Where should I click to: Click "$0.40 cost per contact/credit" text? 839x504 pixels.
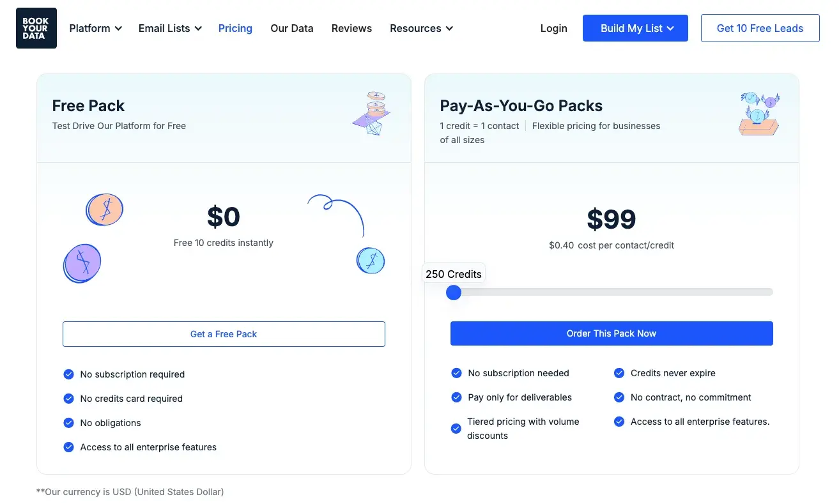612,245
